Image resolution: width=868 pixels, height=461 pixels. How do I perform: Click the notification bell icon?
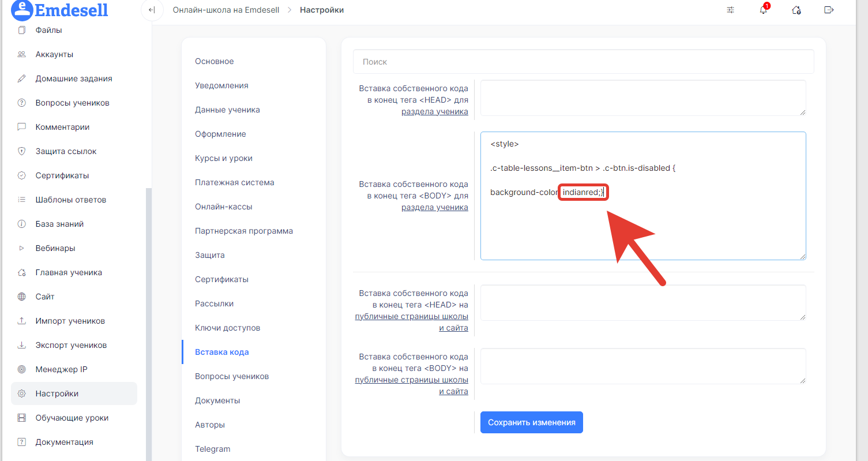click(x=763, y=10)
